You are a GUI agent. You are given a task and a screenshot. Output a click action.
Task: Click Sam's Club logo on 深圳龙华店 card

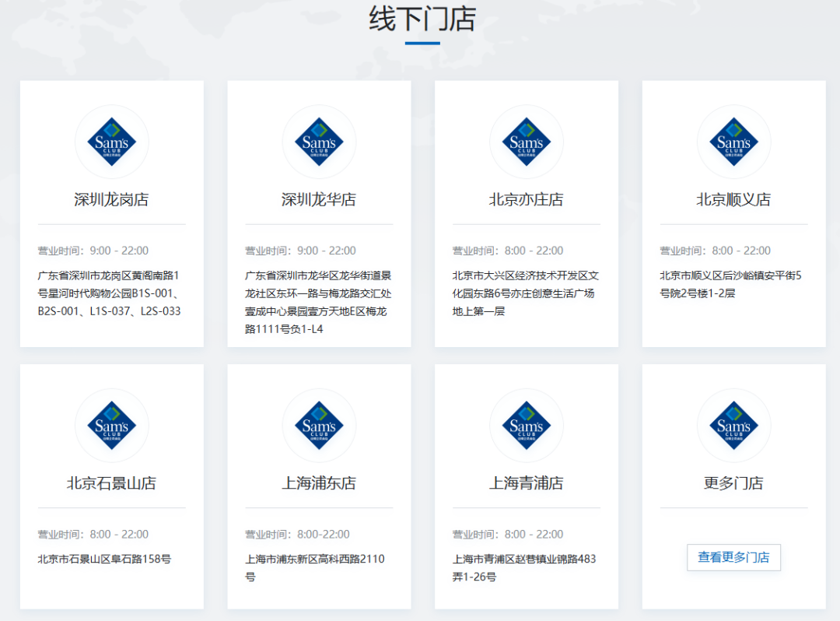319,142
